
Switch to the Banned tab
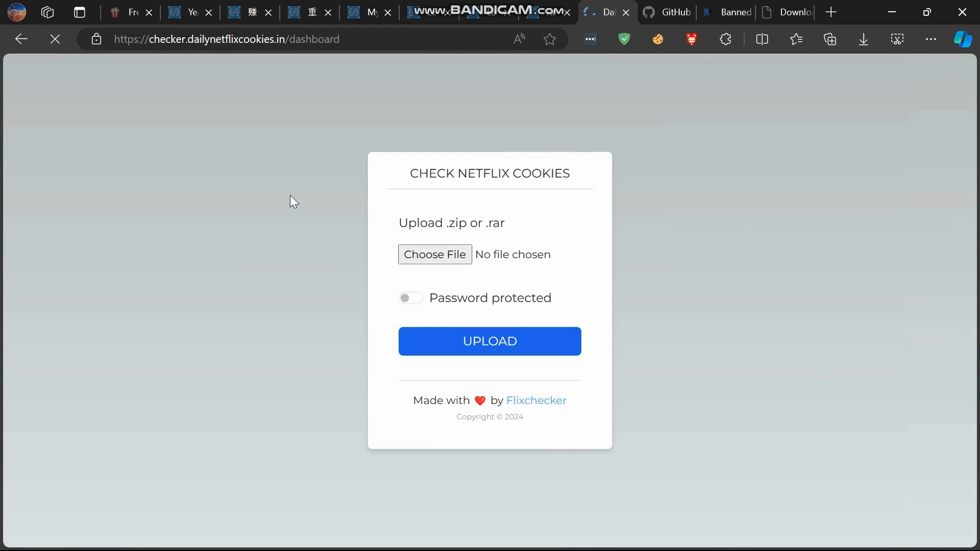click(x=727, y=12)
